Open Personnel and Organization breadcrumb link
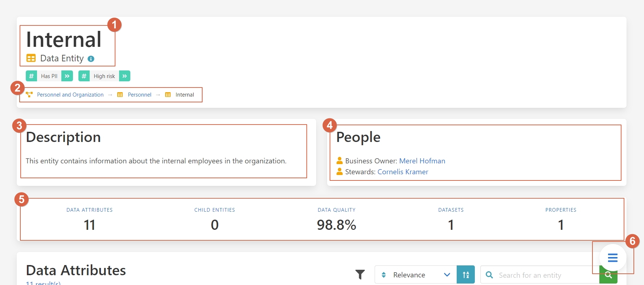Viewport: 644px width, 285px height. pyautogui.click(x=70, y=95)
